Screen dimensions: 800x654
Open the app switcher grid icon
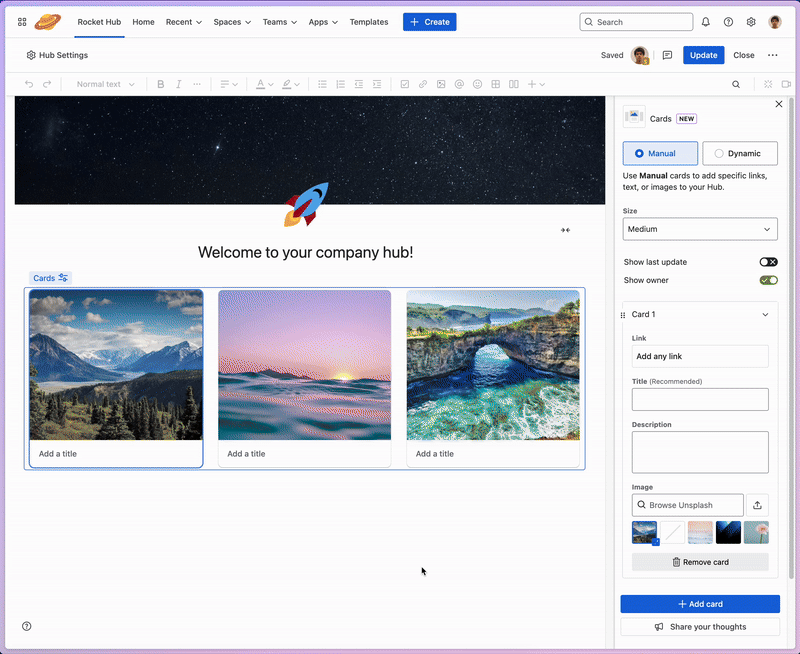pos(22,22)
